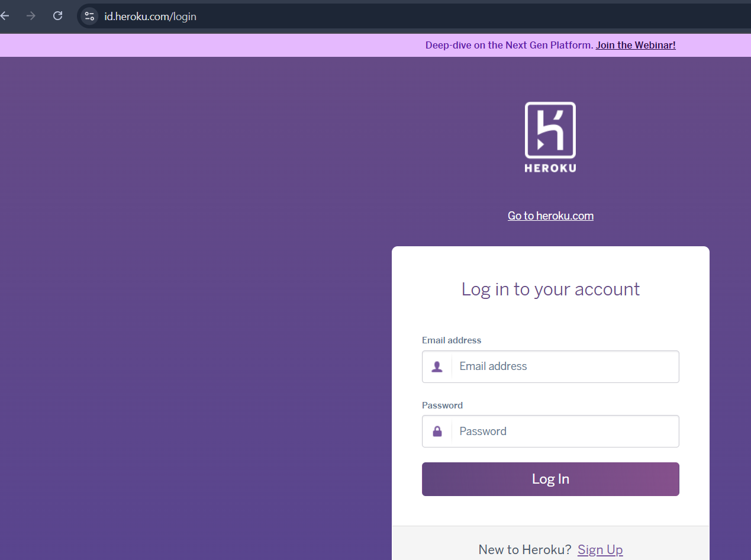
Task: Open site information icon in address bar
Action: point(89,16)
